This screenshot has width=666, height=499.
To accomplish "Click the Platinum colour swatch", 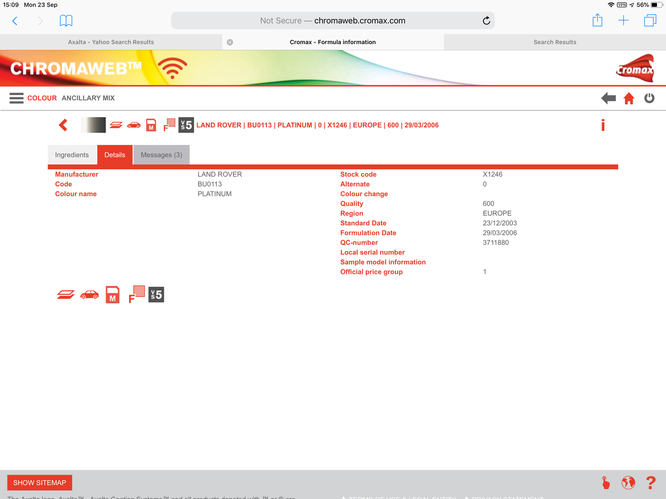I will pyautogui.click(x=93, y=125).
